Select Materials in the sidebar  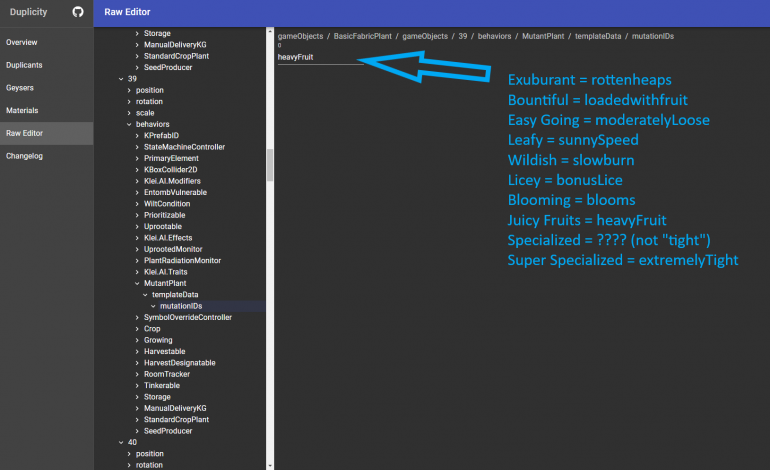click(x=22, y=110)
